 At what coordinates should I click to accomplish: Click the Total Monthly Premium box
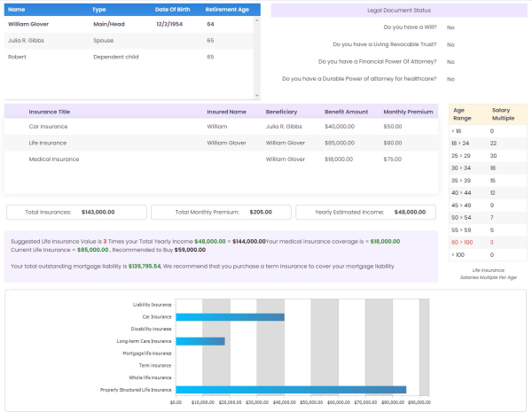click(220, 213)
